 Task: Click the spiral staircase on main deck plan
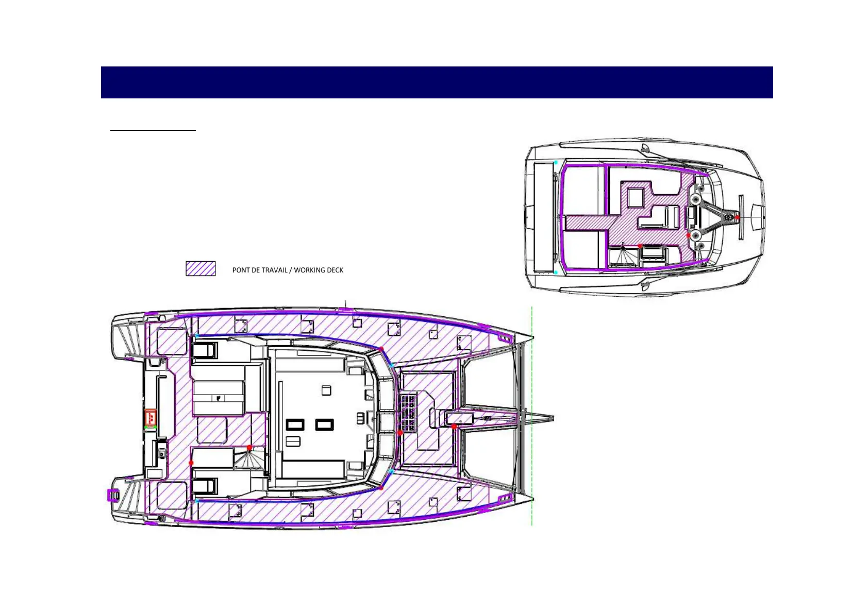[249, 457]
